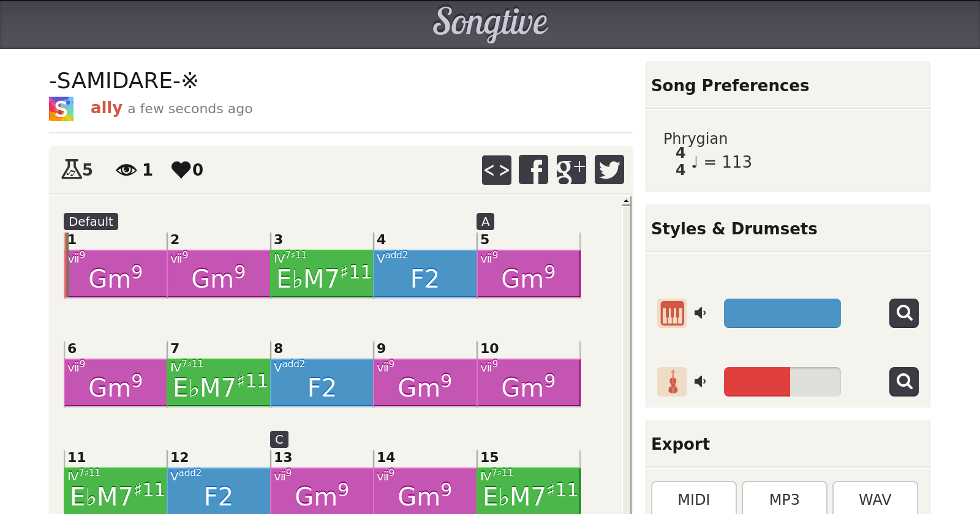Click the violin instrument icon
Screen dimensions: 980x514
(672, 382)
